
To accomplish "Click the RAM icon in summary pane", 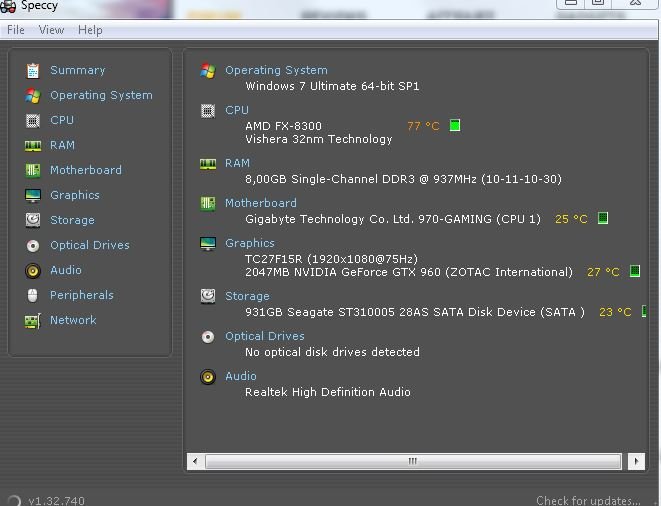I will click(208, 164).
